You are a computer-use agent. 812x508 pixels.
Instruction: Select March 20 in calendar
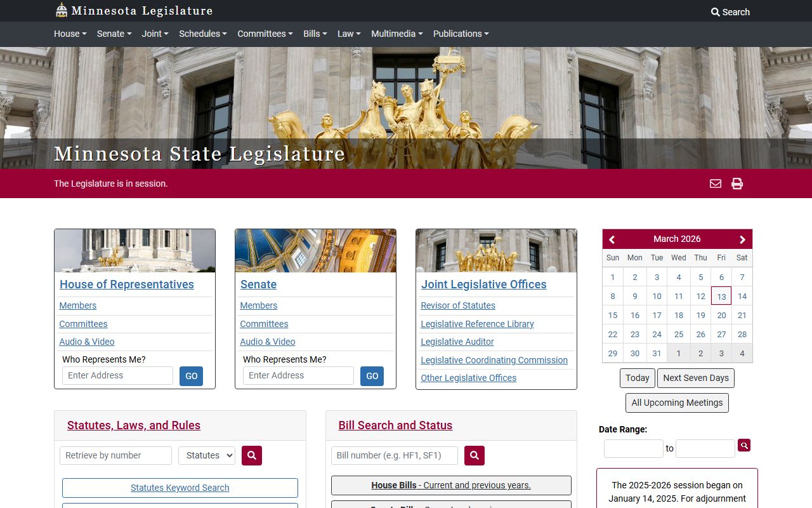coord(721,315)
